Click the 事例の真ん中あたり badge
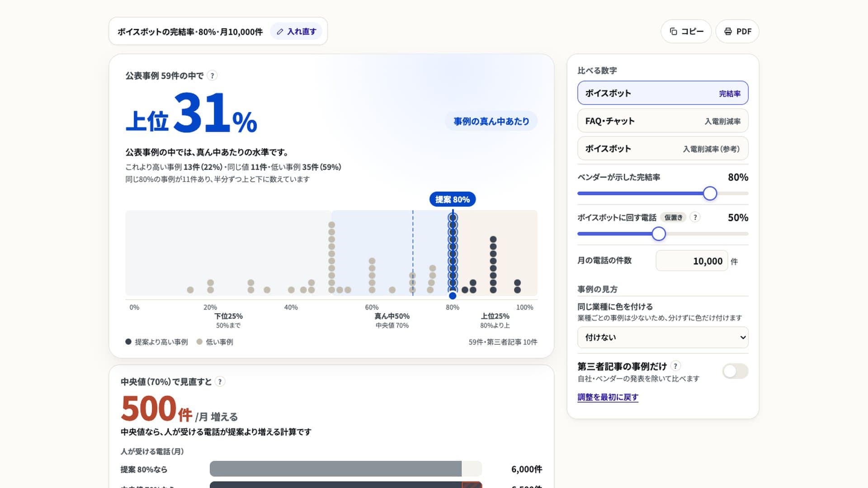 pyautogui.click(x=491, y=121)
